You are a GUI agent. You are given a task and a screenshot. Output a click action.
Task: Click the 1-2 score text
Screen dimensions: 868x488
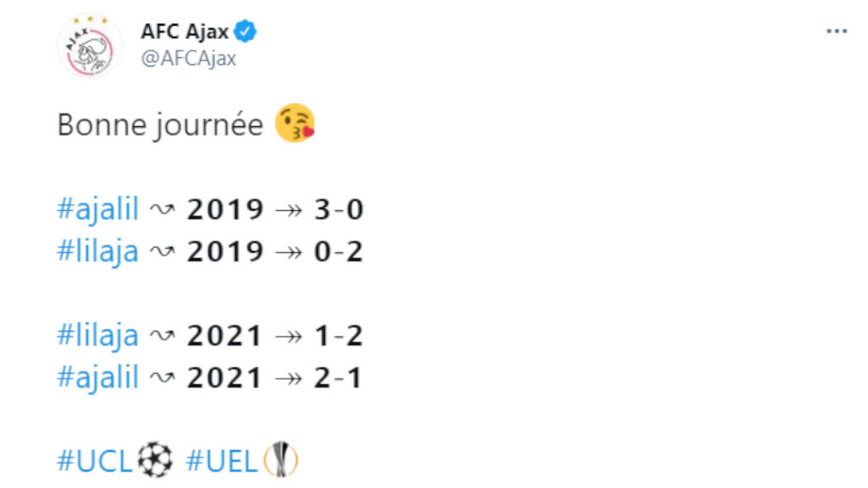(x=339, y=335)
